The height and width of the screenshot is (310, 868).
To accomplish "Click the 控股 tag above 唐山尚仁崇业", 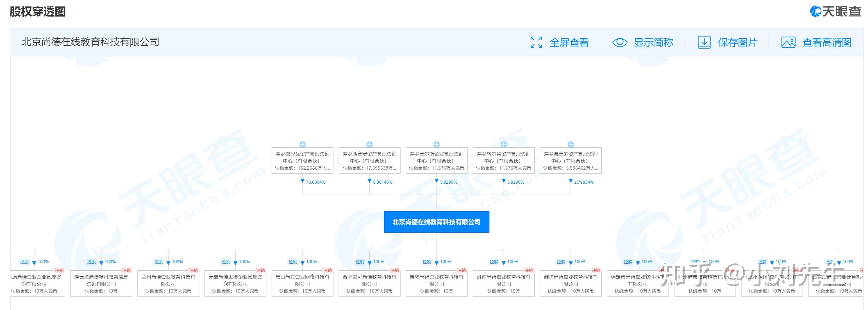I will 292,262.
